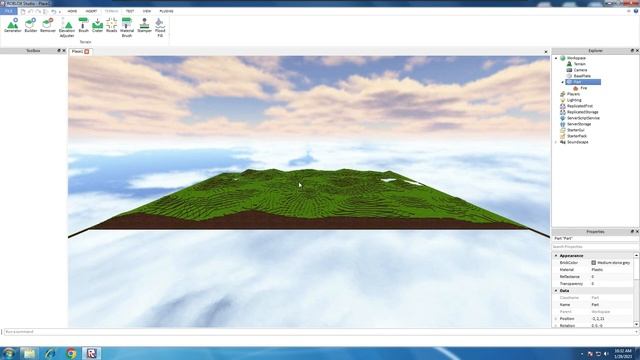This screenshot has width=640, height=360.
Task: Collapse the Data property section
Action: click(556, 291)
